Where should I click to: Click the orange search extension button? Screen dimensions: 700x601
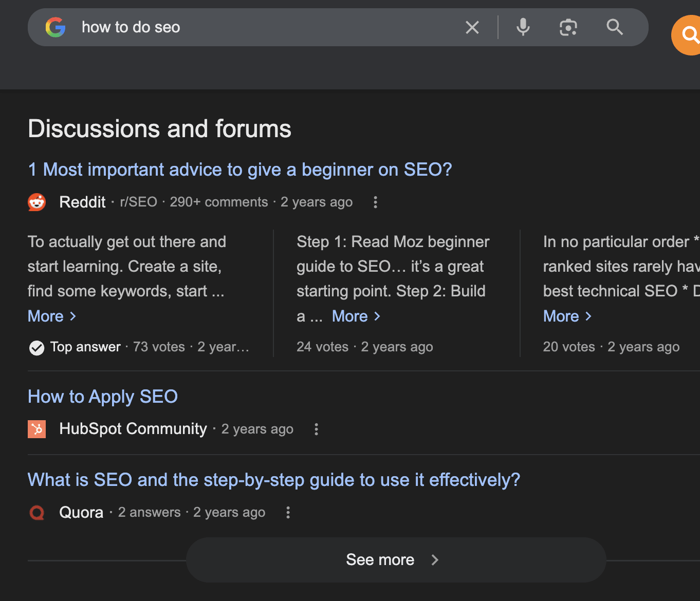[x=689, y=35]
